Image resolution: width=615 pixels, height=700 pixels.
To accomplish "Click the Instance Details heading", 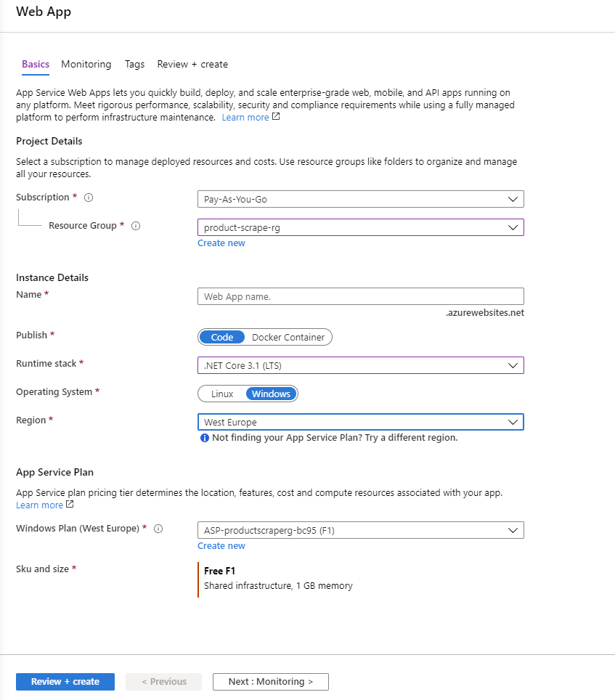I will point(52,277).
